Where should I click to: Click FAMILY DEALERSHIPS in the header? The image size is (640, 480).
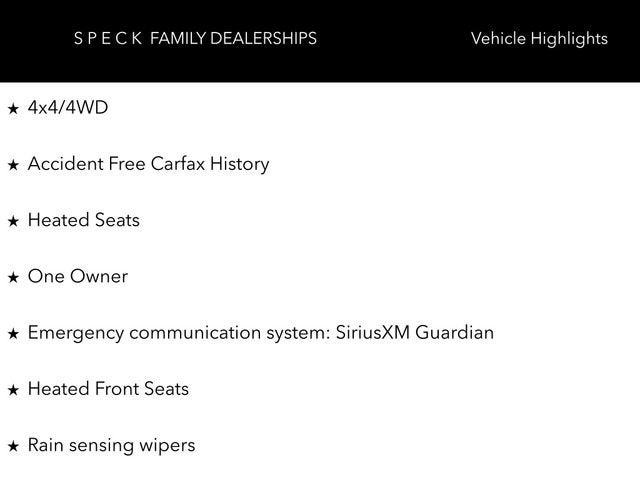[x=234, y=39]
